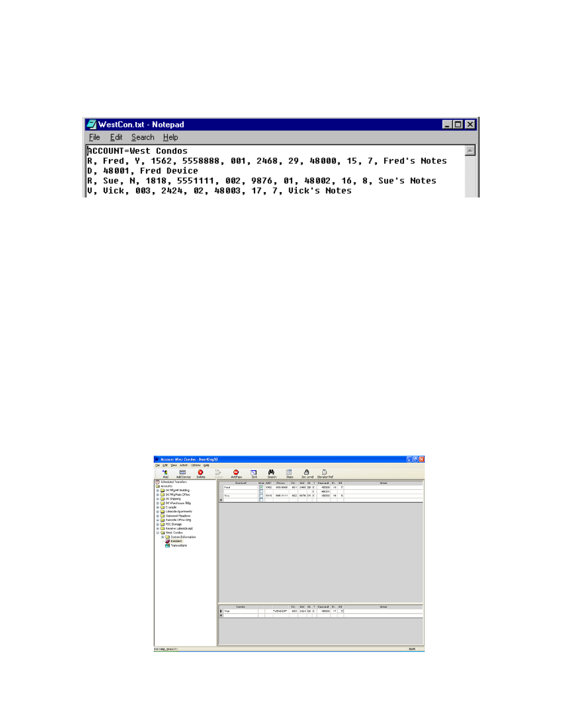Select Scheduled Transfers in the tree
The image size is (562, 728).
(173, 482)
